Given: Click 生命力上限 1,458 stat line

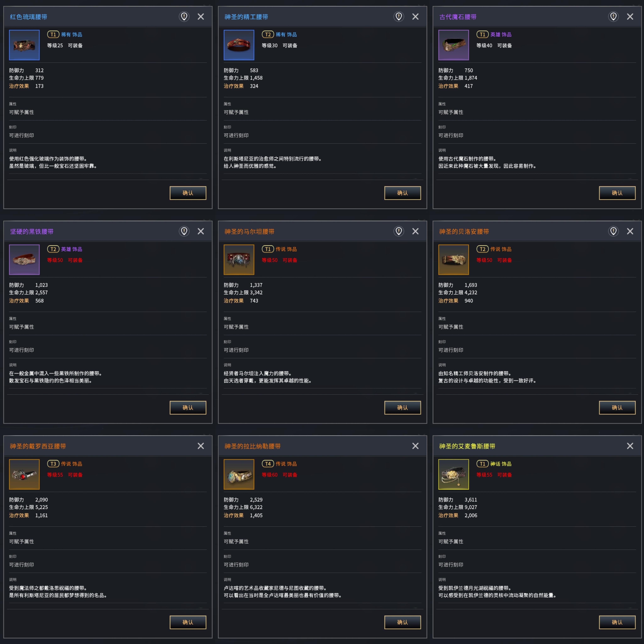Looking at the screenshot, I should point(243,78).
